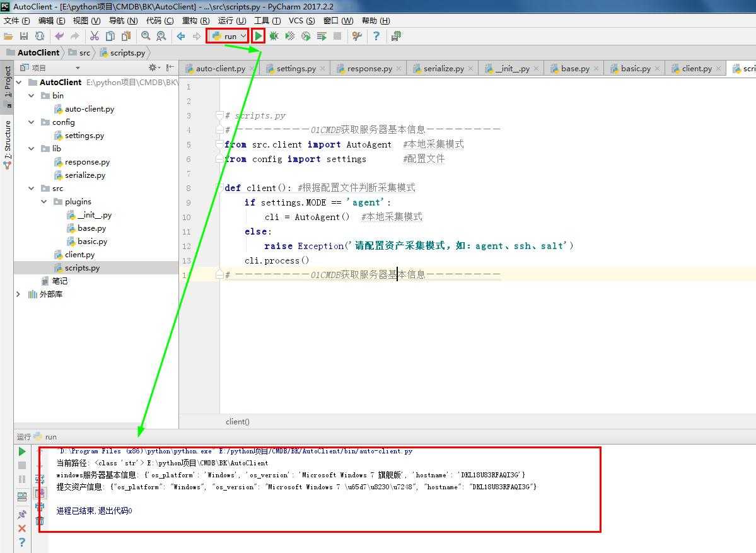The height and width of the screenshot is (553, 756).
Task: Collapse the src folder
Action: click(x=32, y=188)
